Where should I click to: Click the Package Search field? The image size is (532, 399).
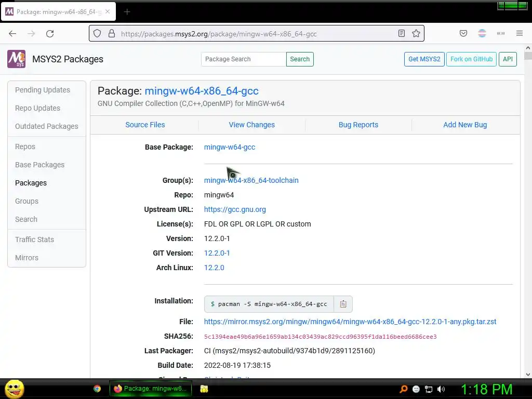pos(244,59)
